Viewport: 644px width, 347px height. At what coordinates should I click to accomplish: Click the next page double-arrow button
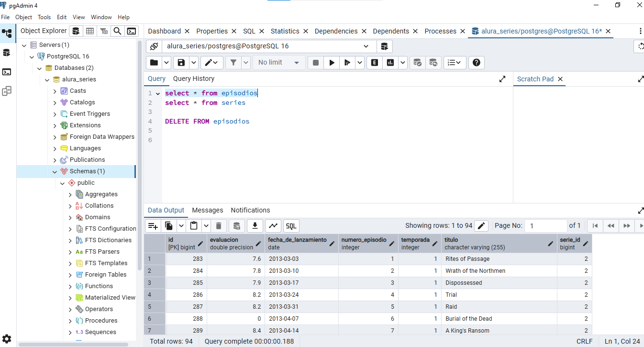[626, 225]
